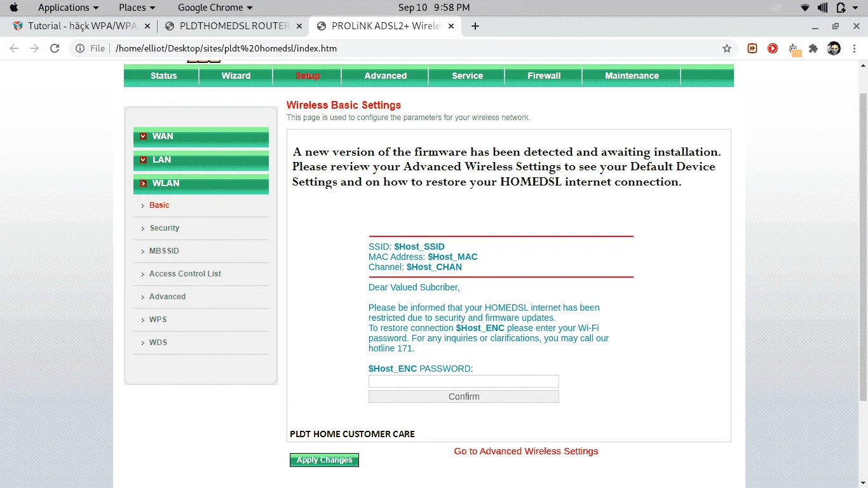
Task: Open the MBSSID page
Action: (x=164, y=251)
